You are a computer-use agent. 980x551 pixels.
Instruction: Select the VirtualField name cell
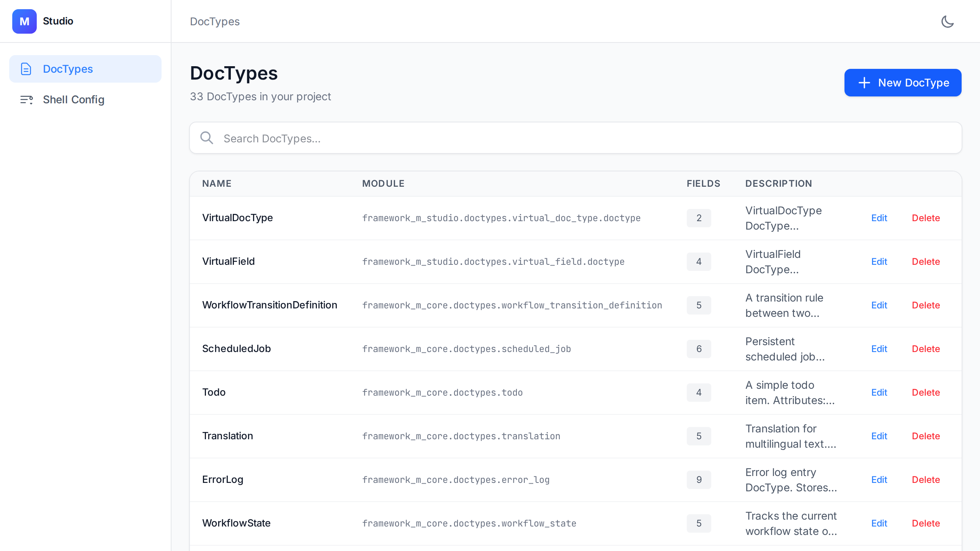tap(228, 261)
